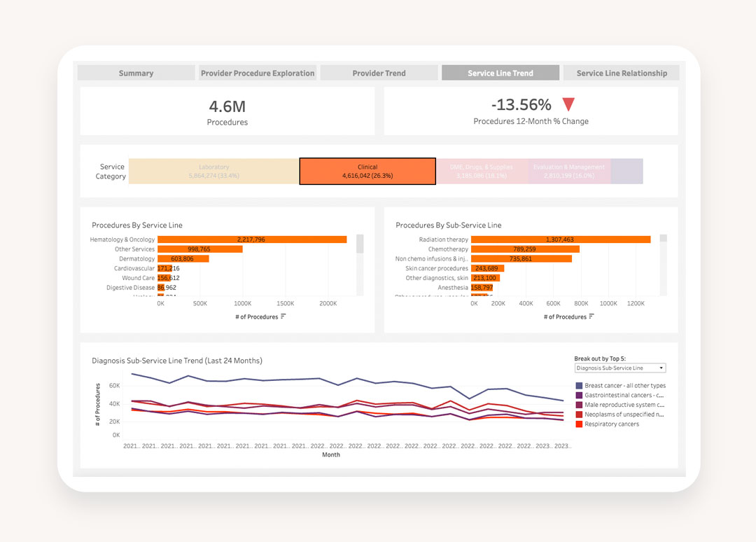Click the Chemotherapy bar 789,259
This screenshot has height=542, width=756.
point(525,249)
